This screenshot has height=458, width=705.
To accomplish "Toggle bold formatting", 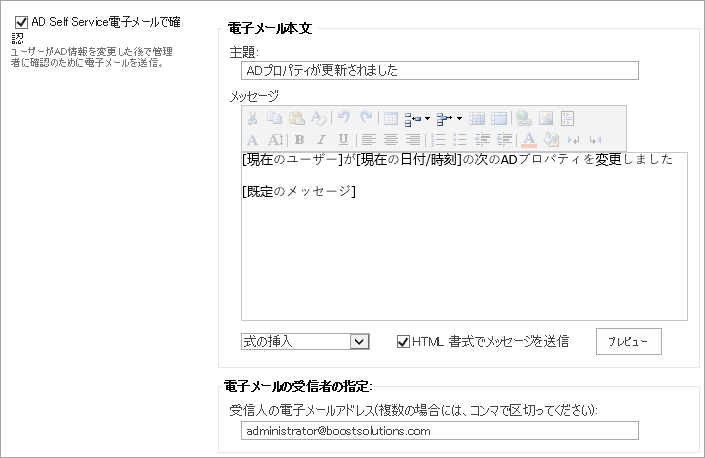I will coord(299,140).
